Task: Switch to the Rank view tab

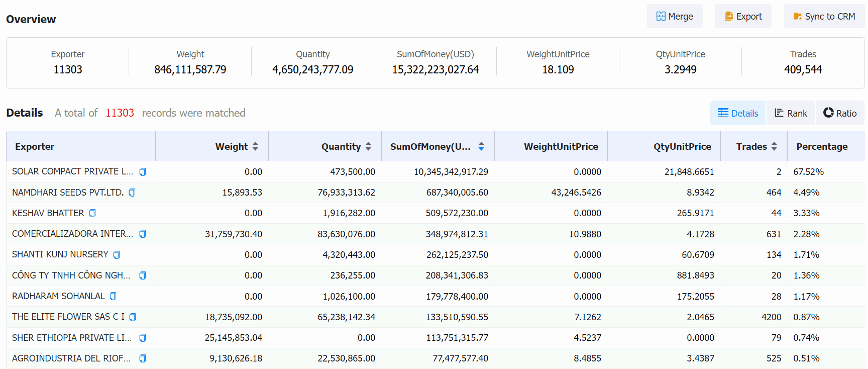Action: (x=791, y=113)
